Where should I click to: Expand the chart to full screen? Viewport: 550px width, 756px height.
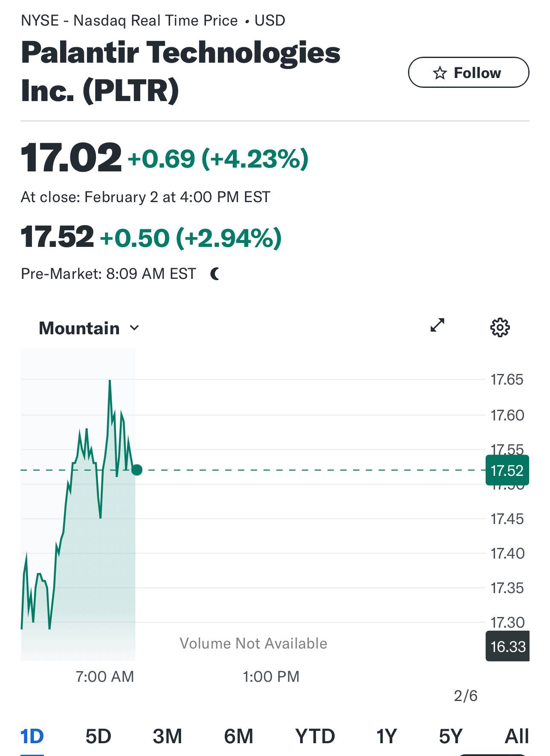[437, 325]
